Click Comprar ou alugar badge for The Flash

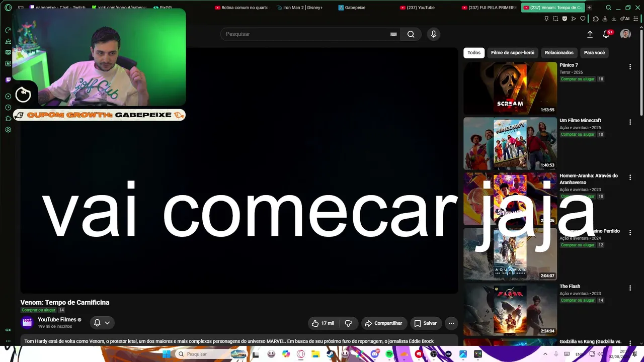578,300
